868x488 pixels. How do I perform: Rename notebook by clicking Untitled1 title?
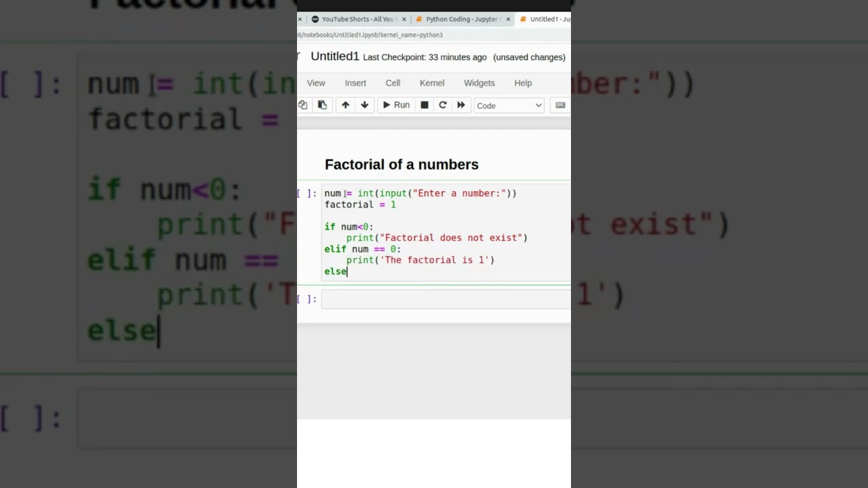click(335, 56)
